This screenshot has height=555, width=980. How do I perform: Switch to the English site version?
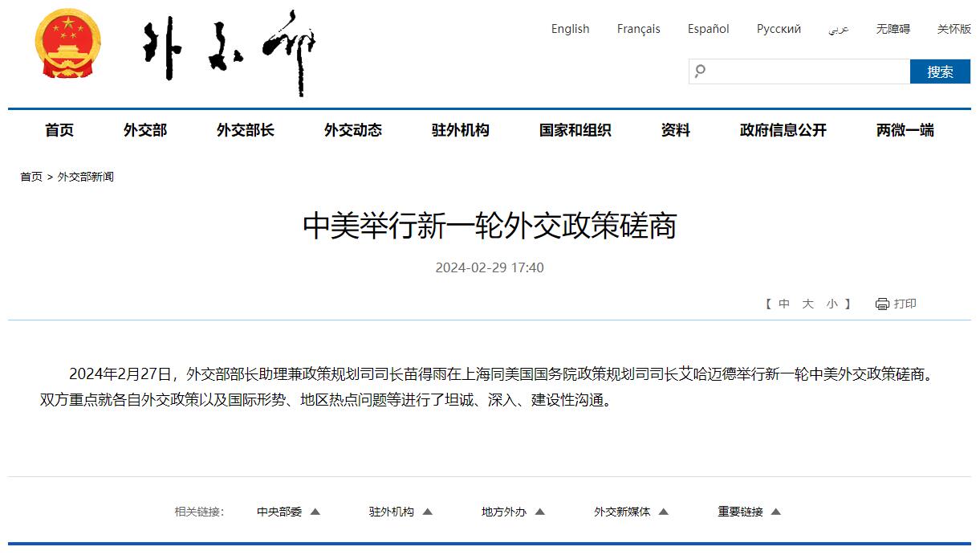[570, 29]
